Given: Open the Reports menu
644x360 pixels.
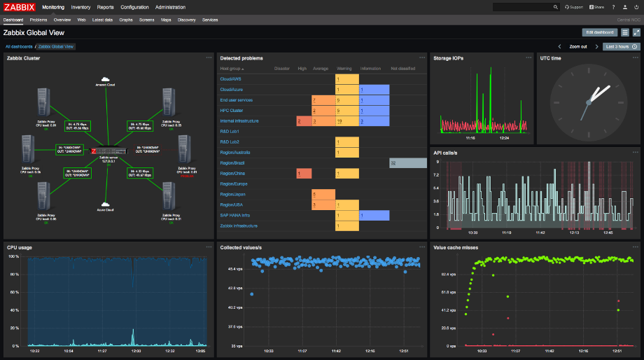Looking at the screenshot, I should 105,7.
